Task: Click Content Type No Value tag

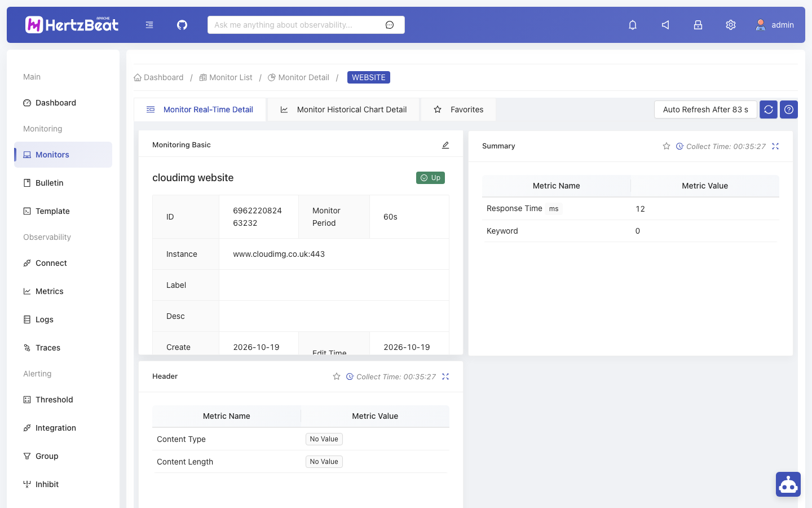Action: pos(324,439)
